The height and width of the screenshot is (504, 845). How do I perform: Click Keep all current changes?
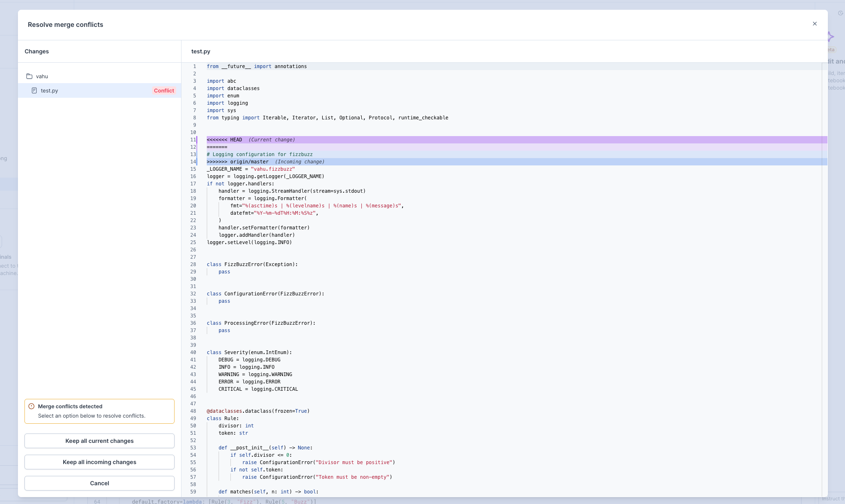[99, 441]
